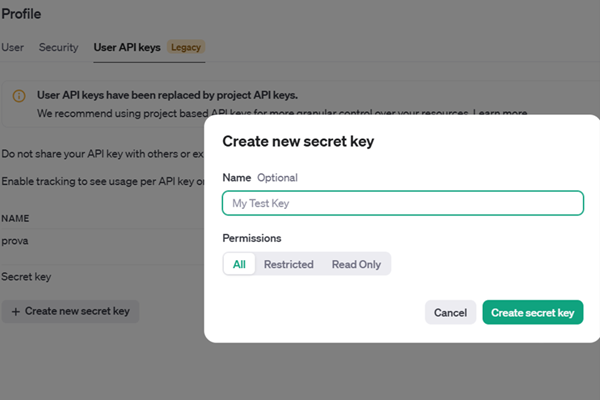Click the green Create secret key button
This screenshot has height=400, width=600.
click(532, 312)
